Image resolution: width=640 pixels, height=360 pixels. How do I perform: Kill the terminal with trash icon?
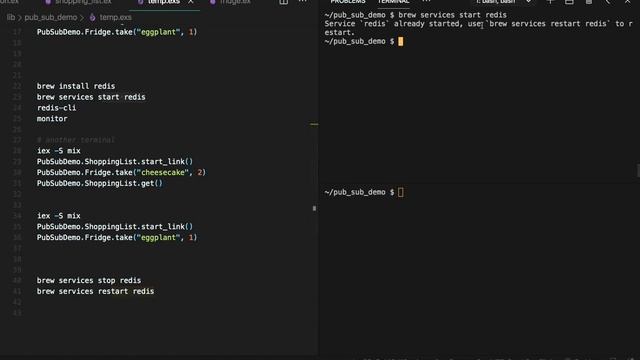[589, 2]
